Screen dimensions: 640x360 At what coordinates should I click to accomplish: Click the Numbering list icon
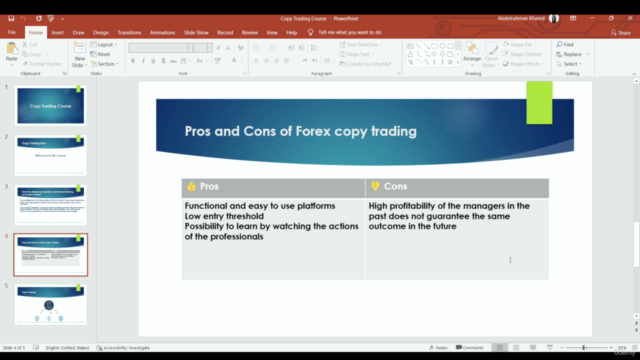273,48
